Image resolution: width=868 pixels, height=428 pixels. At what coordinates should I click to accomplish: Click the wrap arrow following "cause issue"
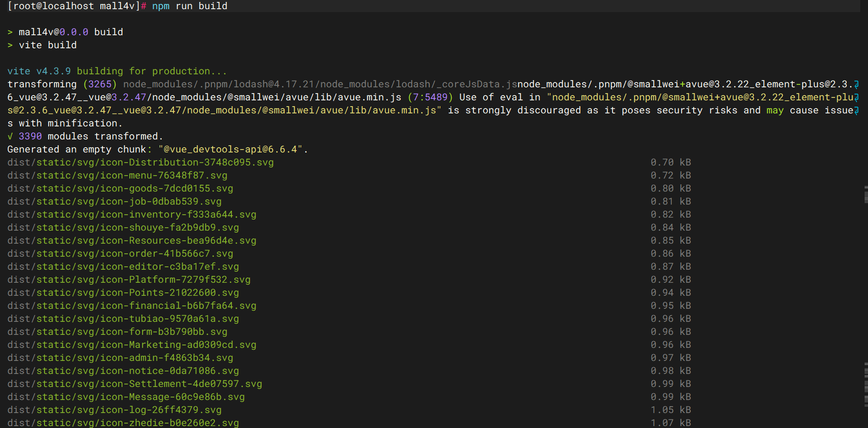[856, 110]
